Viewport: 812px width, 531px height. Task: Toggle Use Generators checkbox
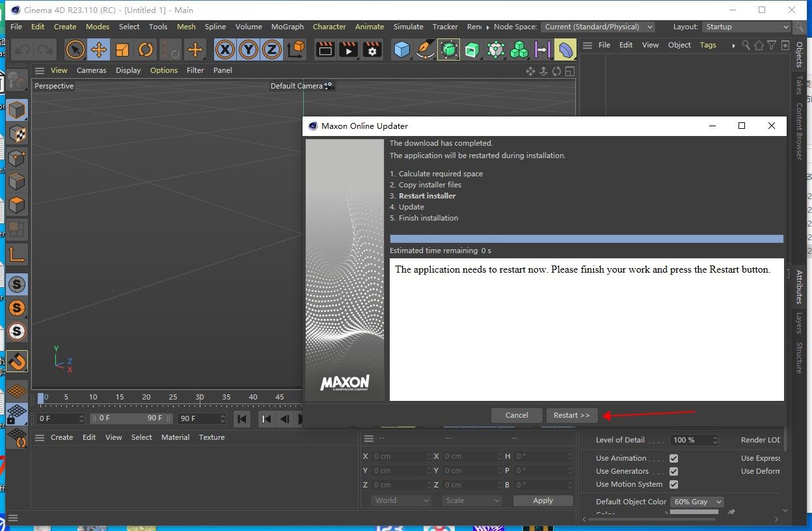(x=673, y=471)
